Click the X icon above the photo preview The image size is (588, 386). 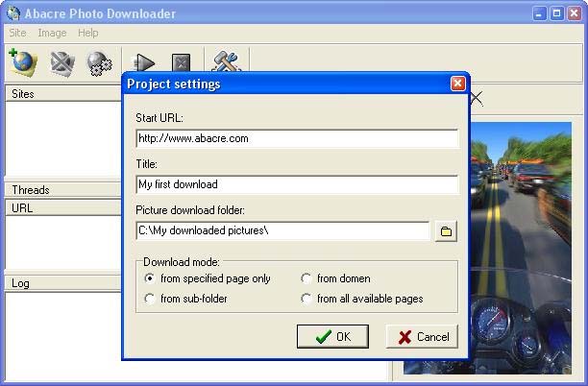click(x=477, y=98)
